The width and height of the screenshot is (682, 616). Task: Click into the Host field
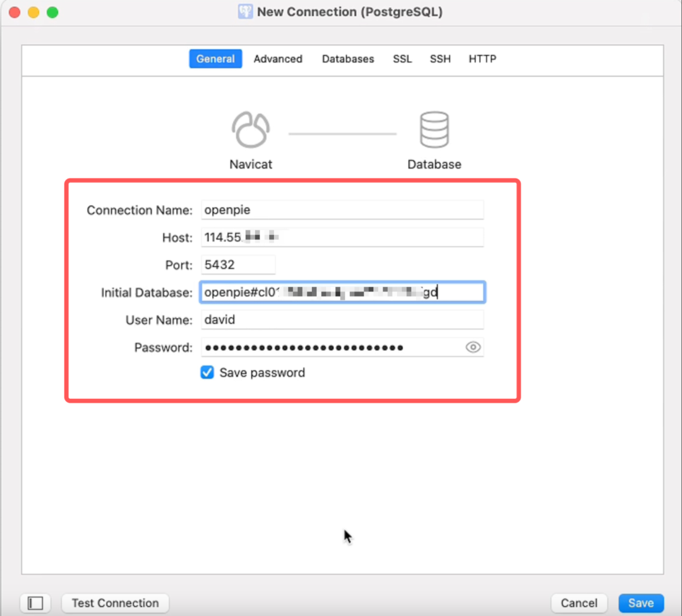[342, 237]
